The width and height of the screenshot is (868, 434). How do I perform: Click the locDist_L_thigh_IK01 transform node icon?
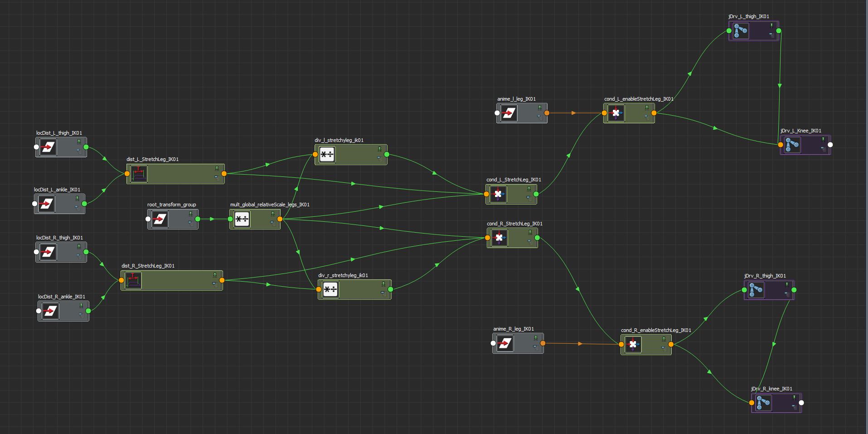[x=48, y=147]
